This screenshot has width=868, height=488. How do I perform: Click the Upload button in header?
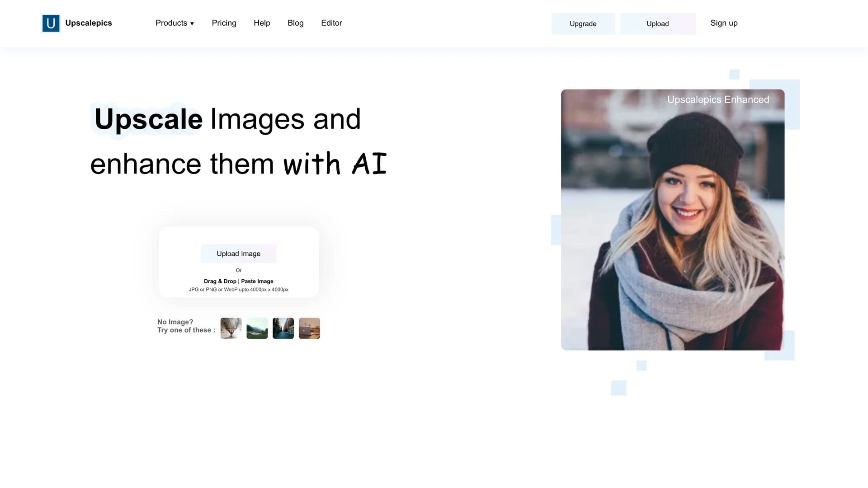point(658,23)
